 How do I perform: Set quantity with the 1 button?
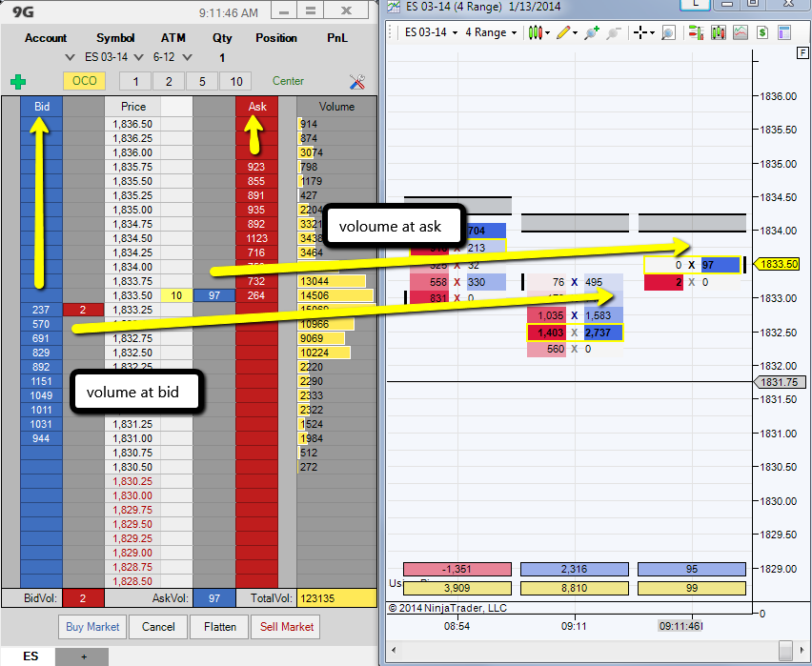point(135,81)
